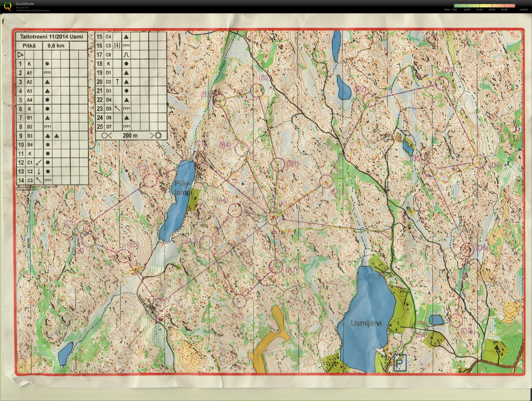Click the (D6) control label on map
Viewport: 532px width, 401px height.
pos(482,248)
